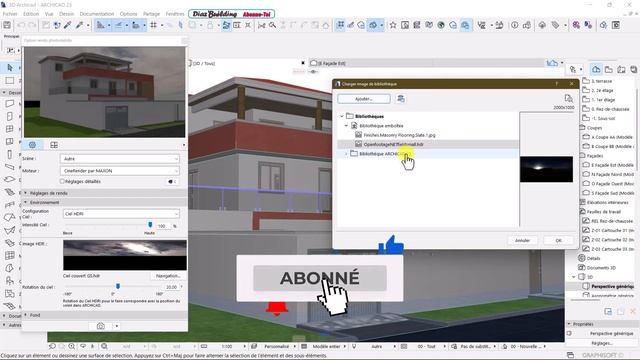The height and width of the screenshot is (360, 640).
Task: Click the Ajouter button in dialog
Action: (x=364, y=99)
